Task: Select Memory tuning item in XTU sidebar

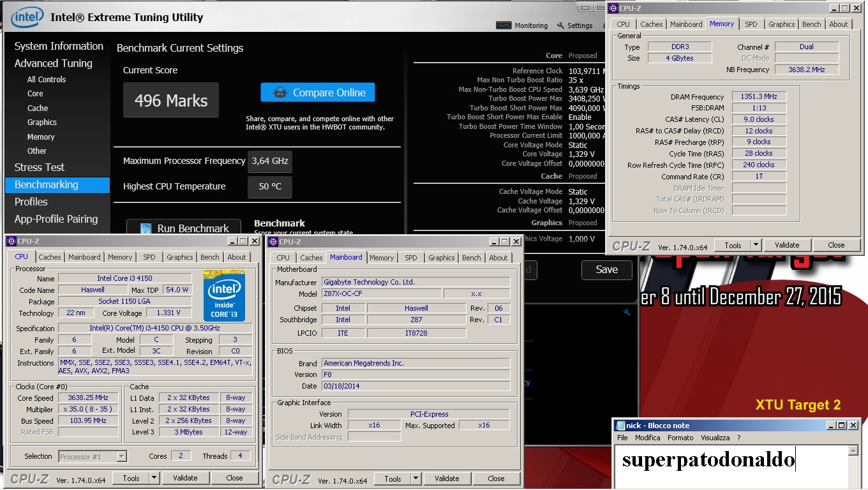Action: click(41, 137)
